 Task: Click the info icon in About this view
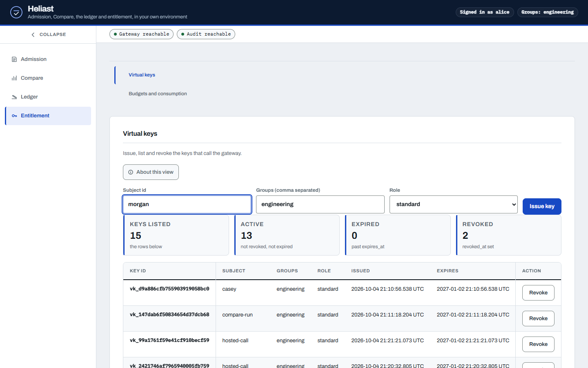[131, 172]
